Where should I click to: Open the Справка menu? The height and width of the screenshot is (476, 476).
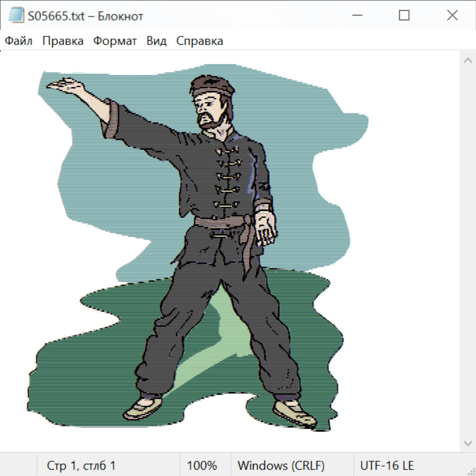click(199, 41)
